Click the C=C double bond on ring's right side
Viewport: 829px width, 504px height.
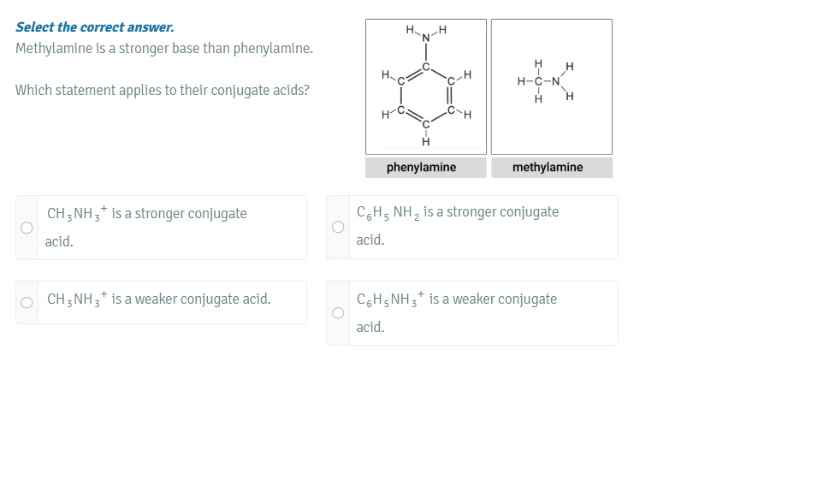pos(450,96)
